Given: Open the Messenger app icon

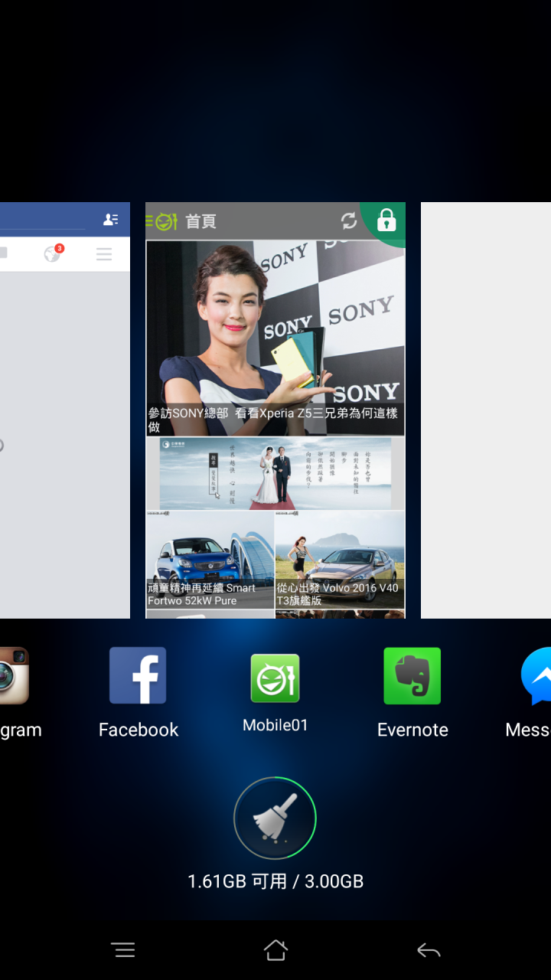Looking at the screenshot, I should (536, 675).
